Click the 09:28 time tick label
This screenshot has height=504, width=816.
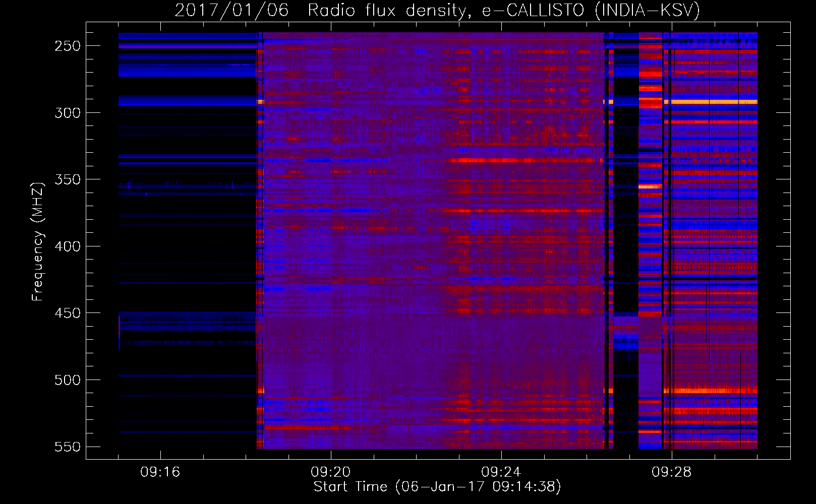(x=672, y=472)
